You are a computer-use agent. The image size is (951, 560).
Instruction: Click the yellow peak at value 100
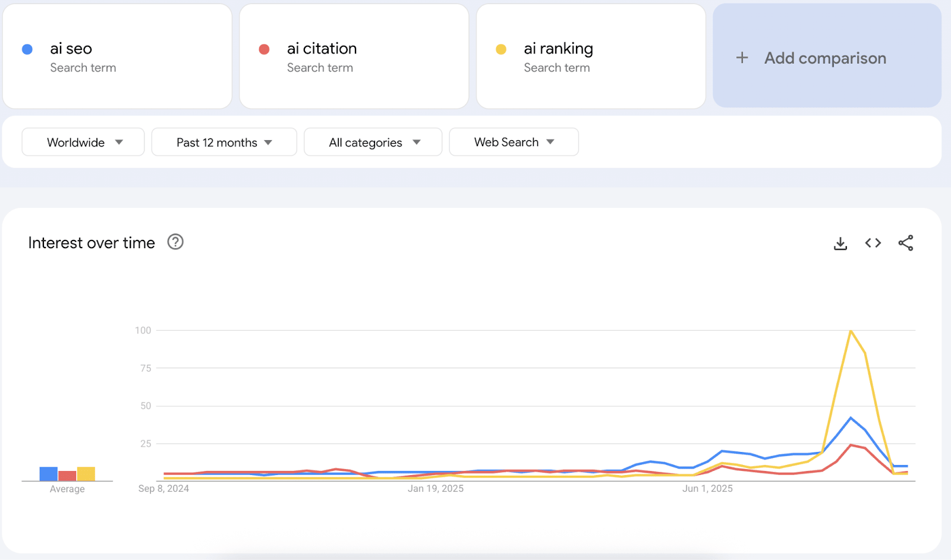click(851, 331)
